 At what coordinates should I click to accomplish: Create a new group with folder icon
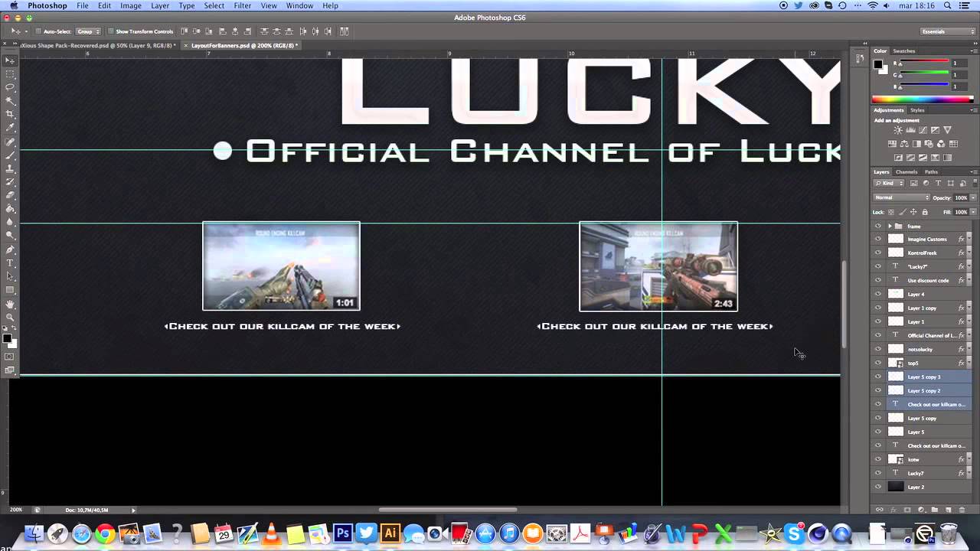(935, 510)
